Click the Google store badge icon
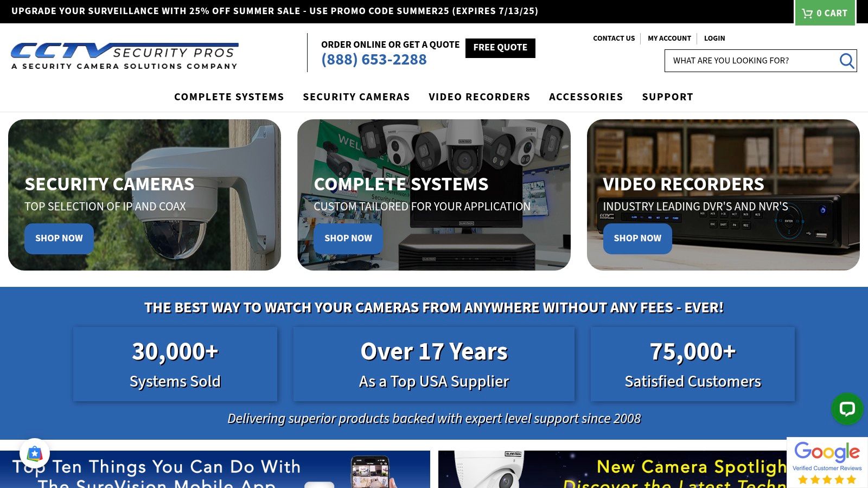 coord(35,453)
